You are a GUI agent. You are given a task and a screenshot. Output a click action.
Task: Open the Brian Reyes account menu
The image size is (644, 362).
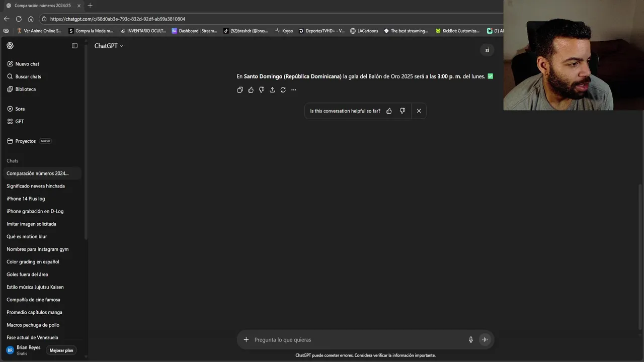pyautogui.click(x=24, y=350)
